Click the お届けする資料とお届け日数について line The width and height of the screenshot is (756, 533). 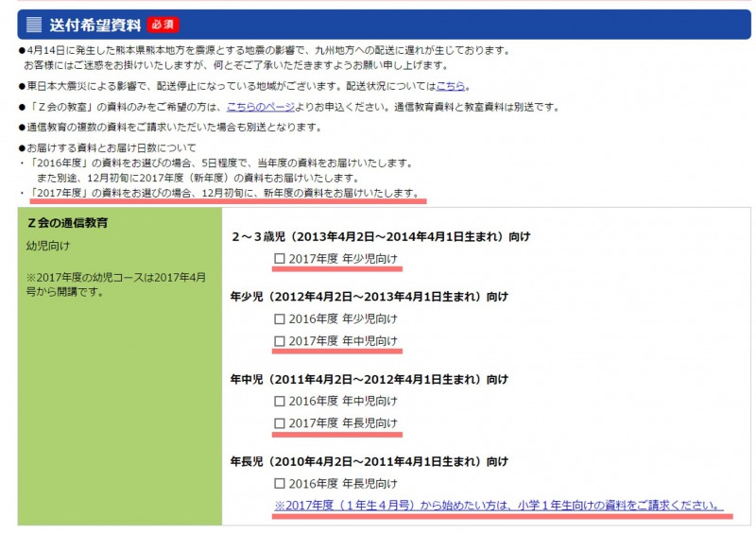107,147
